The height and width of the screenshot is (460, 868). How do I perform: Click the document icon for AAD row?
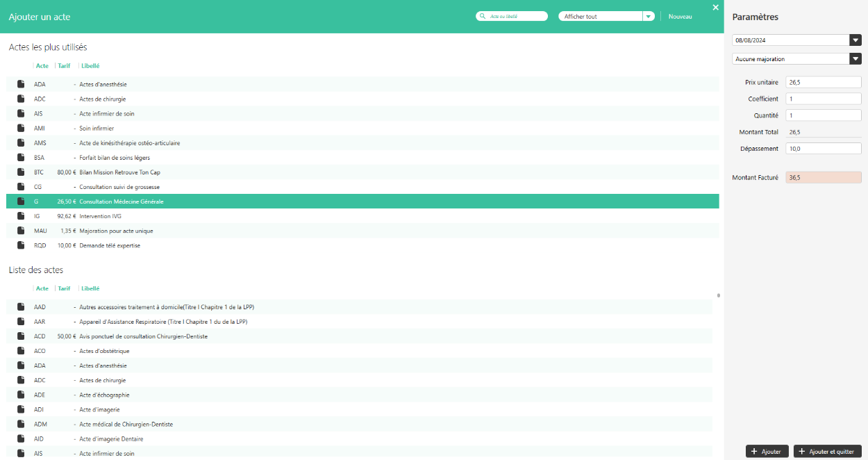(21, 306)
